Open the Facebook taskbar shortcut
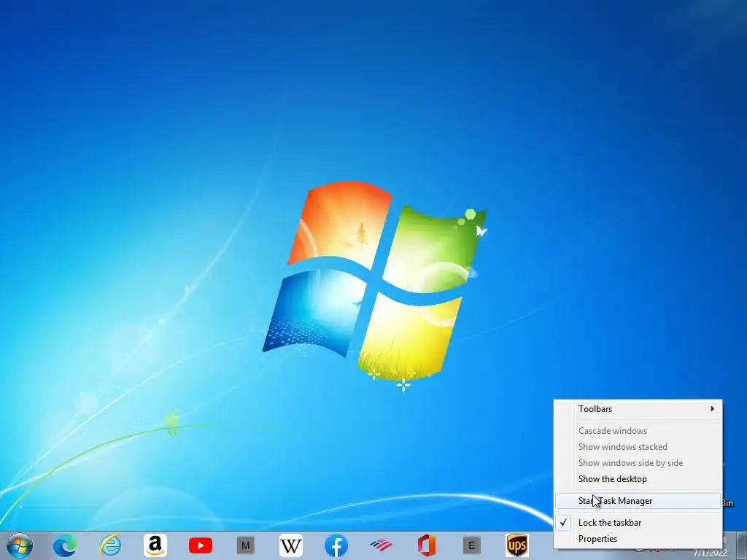This screenshot has width=747, height=560. (336, 545)
